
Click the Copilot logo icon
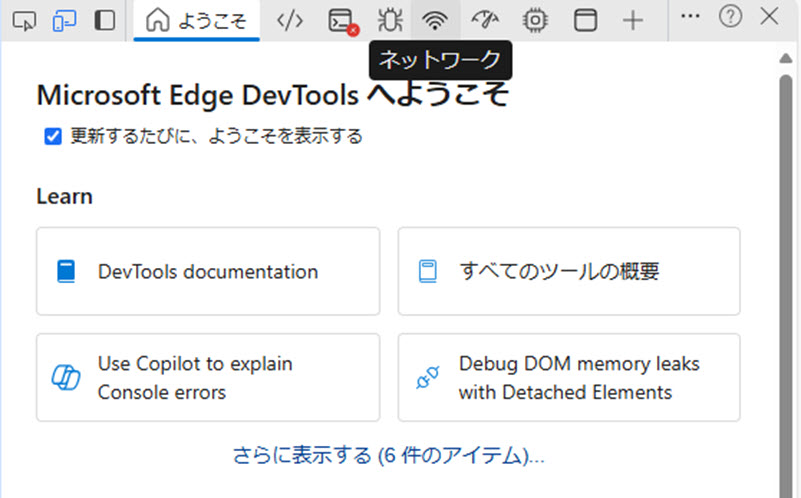click(x=66, y=377)
